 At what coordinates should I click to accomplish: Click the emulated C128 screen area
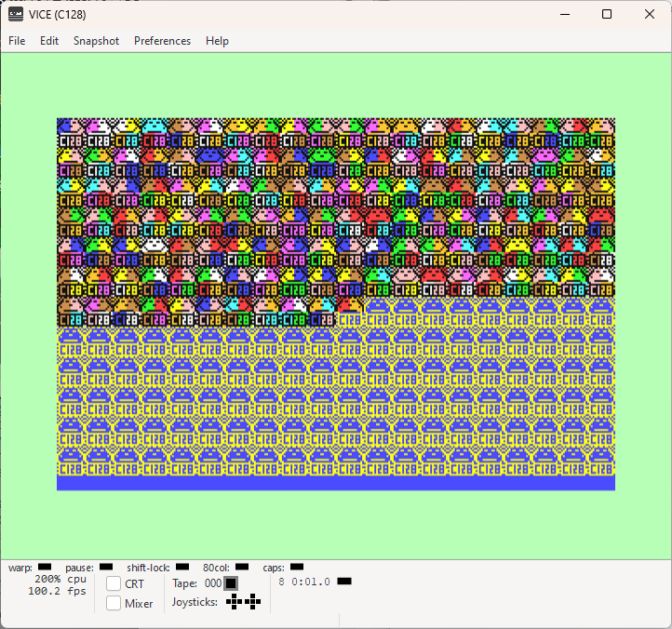pyautogui.click(x=336, y=304)
